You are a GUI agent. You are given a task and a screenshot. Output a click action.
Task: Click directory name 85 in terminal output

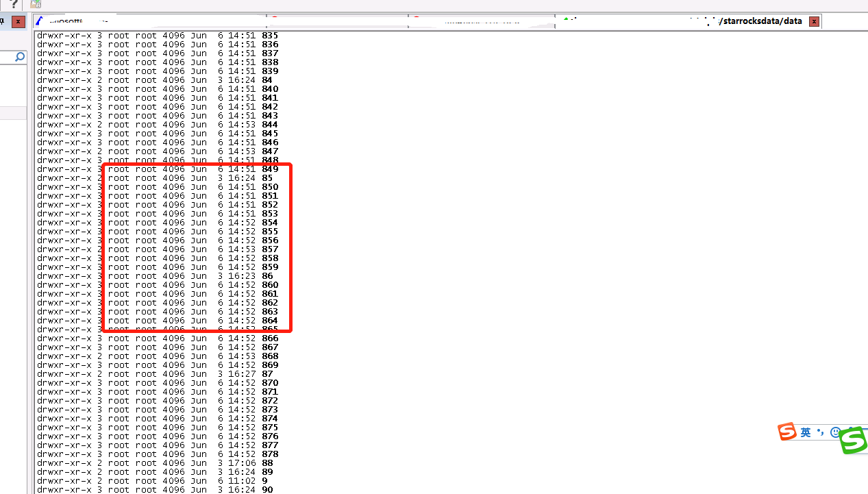click(x=267, y=177)
